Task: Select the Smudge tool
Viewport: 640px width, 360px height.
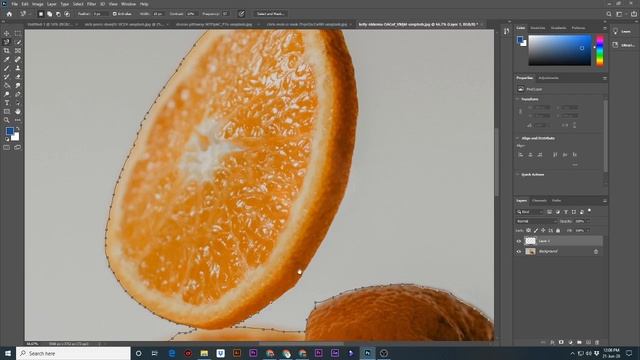Action: 18,85
